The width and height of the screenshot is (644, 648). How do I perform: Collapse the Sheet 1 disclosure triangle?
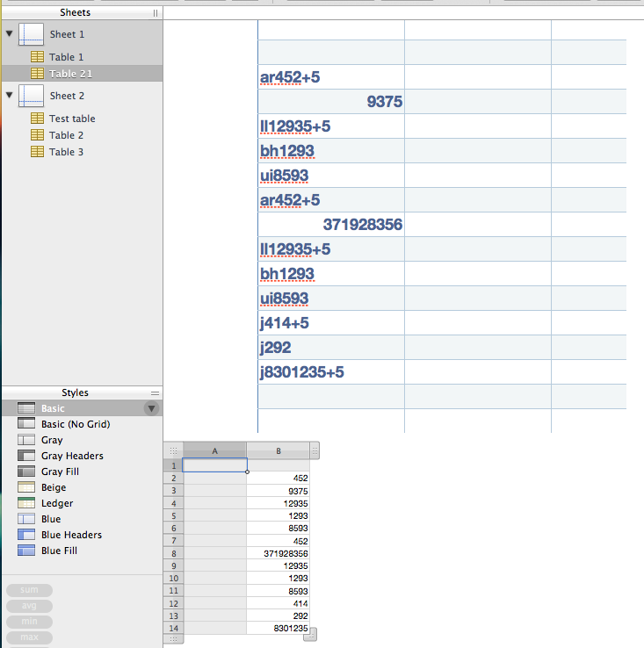tap(10, 33)
